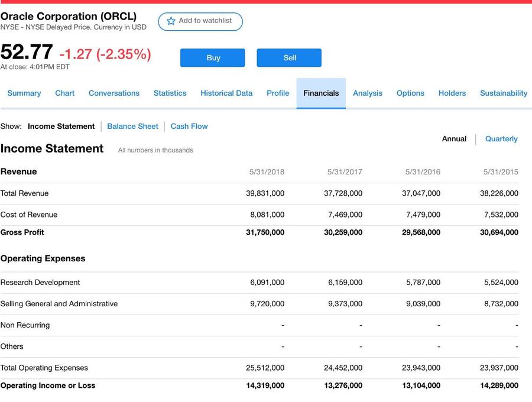This screenshot has height=402, width=532.
Task: Click the 5/31/2015 column header
Action: [501, 172]
